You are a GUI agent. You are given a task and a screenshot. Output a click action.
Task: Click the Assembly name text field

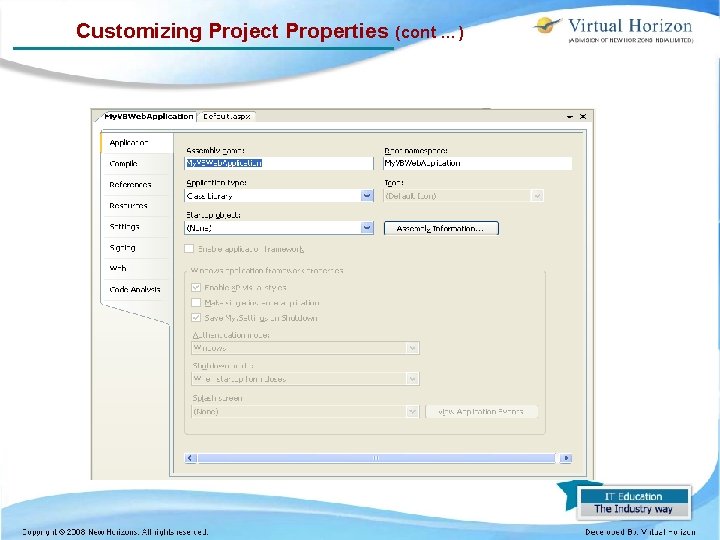[x=279, y=163]
